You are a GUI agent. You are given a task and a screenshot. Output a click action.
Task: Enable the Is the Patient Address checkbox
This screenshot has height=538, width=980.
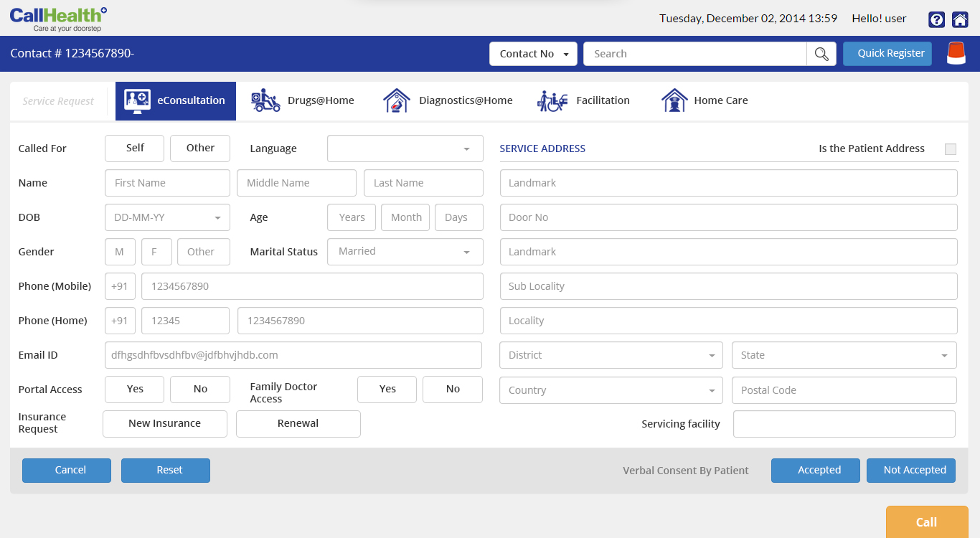pos(951,149)
